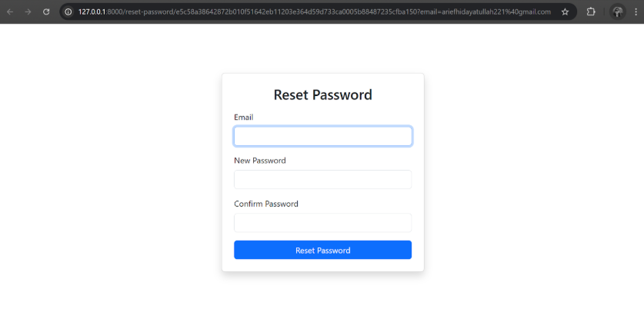Viewport: 644px width, 322px height.
Task: Open the browser profile avatar
Action: [x=617, y=12]
